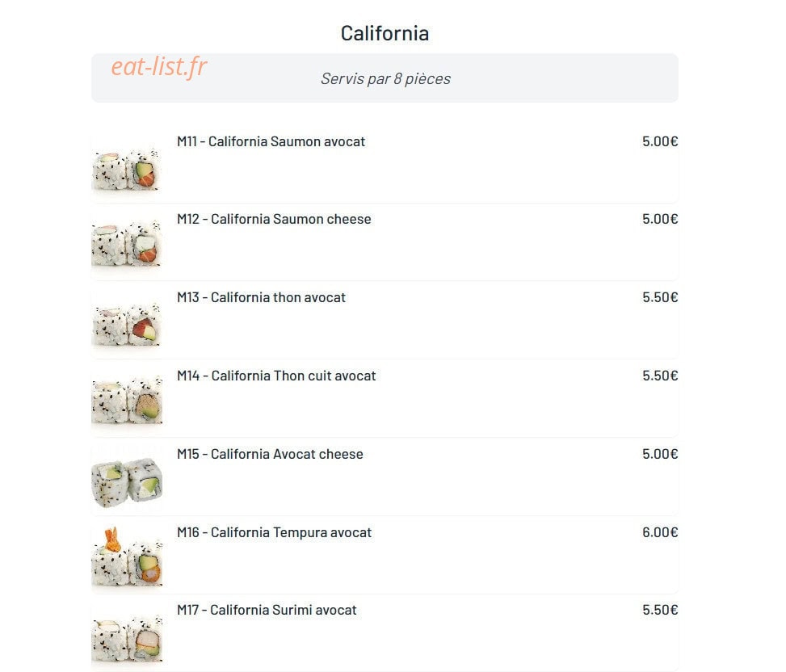The image size is (786, 672).
Task: Open the M12 California Saumon cheese photo
Action: (x=127, y=245)
